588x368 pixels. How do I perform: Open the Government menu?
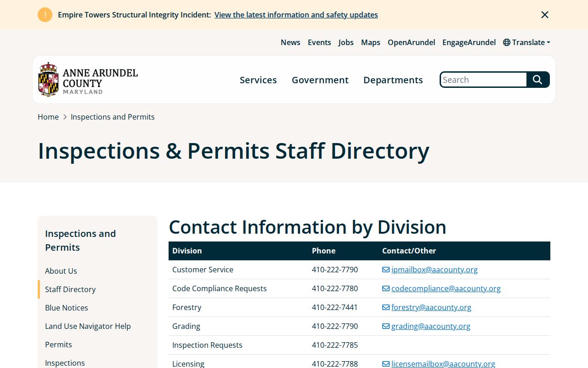pos(320,80)
